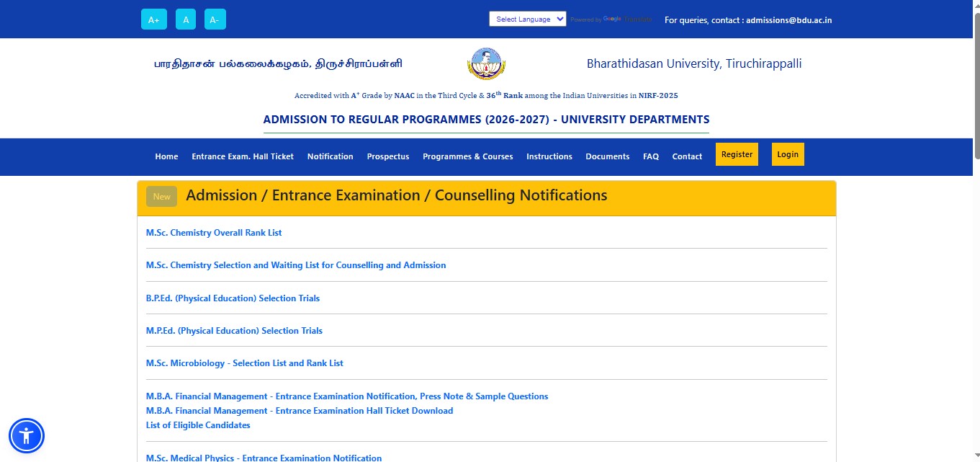This screenshot has width=980, height=462.
Task: Click Admission / Entrance Examination / Counselling Notifications heading
Action: coord(397,195)
